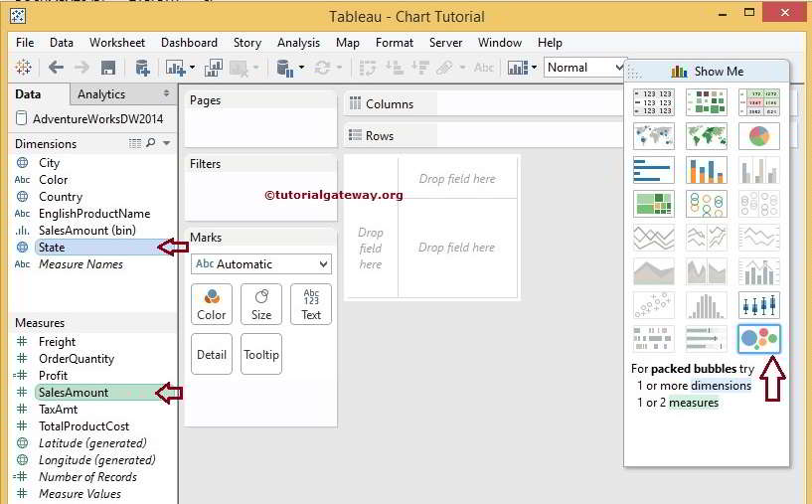Open the Show Me toolbar button dropdown arrow

tap(535, 68)
